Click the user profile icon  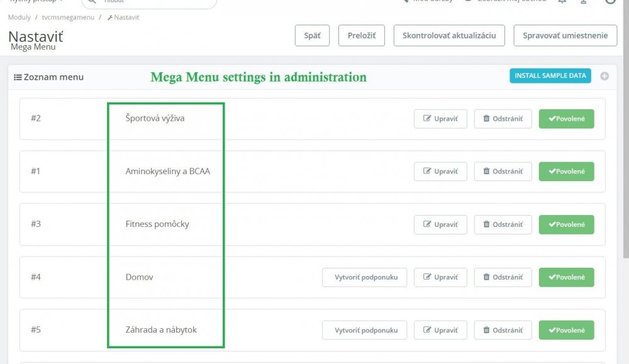(583, 3)
